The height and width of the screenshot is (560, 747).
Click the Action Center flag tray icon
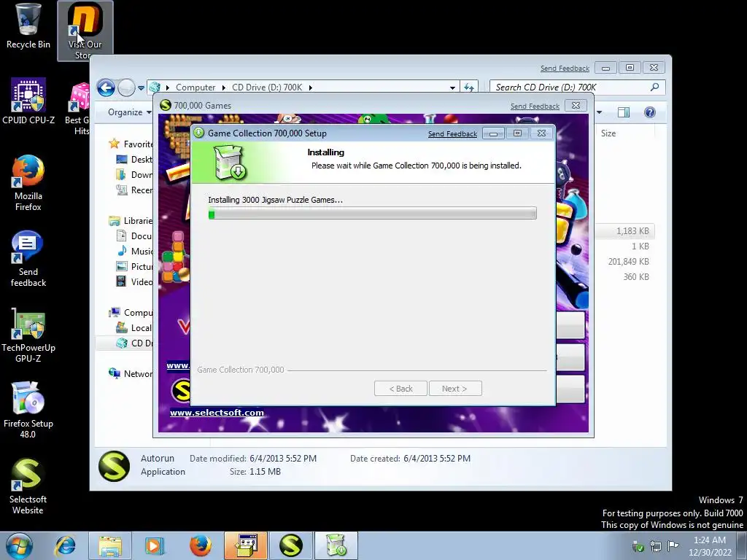tap(673, 545)
